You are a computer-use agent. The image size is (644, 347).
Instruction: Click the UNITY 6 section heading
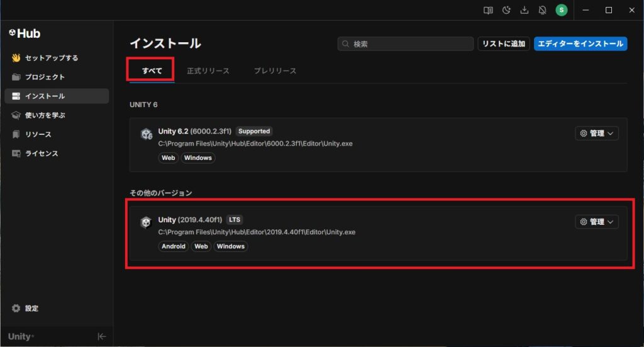point(143,105)
